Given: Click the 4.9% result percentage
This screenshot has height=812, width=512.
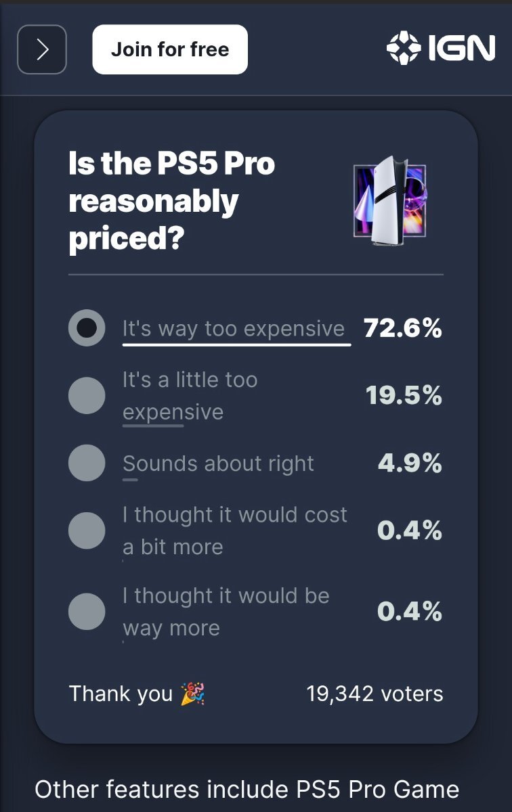Looking at the screenshot, I should pyautogui.click(x=410, y=464).
